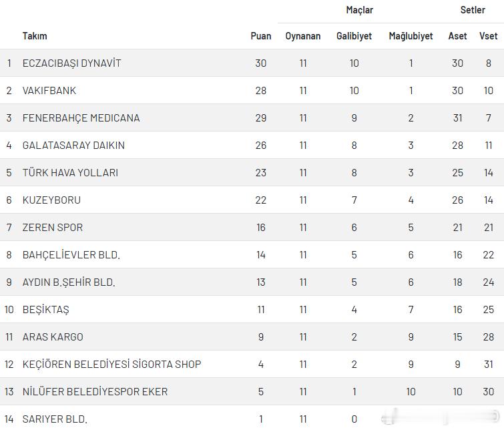Click the Maçlar group header
504x430 pixels.
[359, 10]
